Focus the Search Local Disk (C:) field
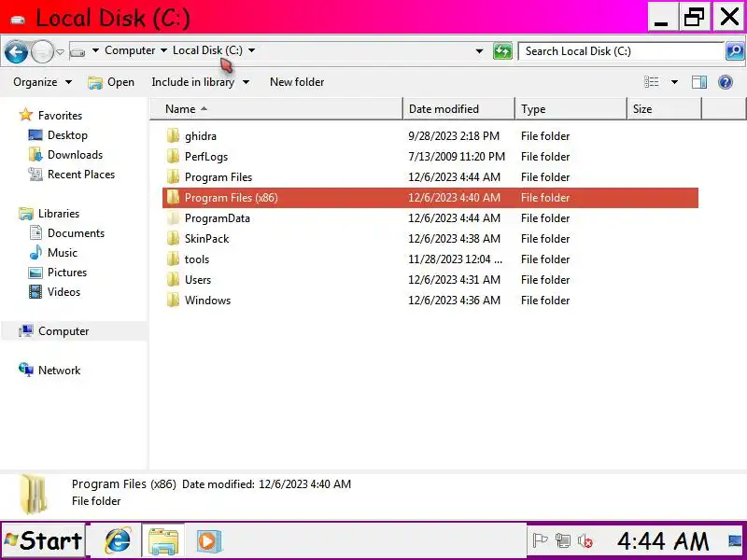Screen dimensions: 747x560 [x=621, y=51]
